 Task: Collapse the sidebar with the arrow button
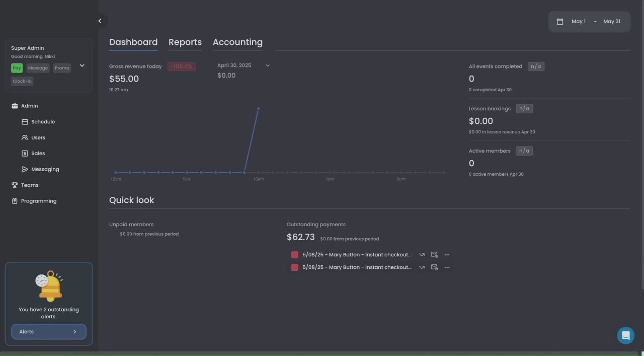100,21
